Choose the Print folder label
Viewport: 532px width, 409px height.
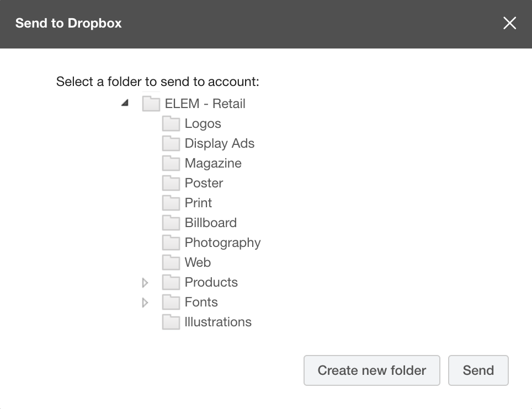(198, 203)
